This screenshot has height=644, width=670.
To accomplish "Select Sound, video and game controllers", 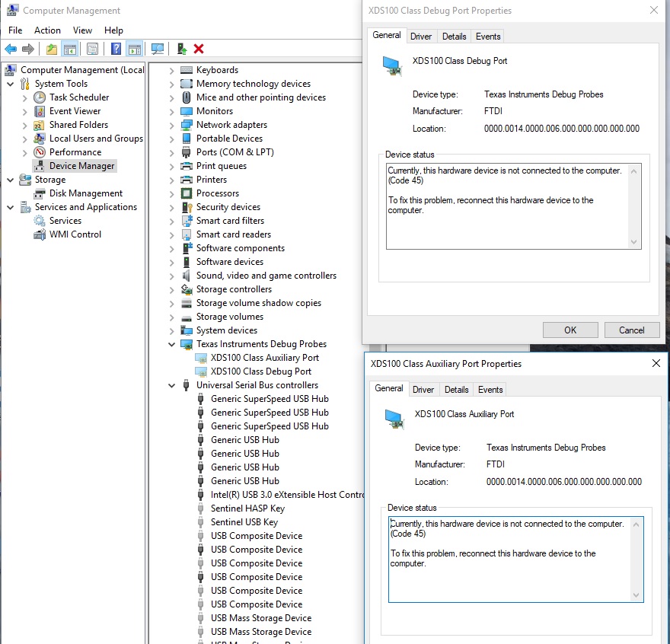I will [x=266, y=276].
